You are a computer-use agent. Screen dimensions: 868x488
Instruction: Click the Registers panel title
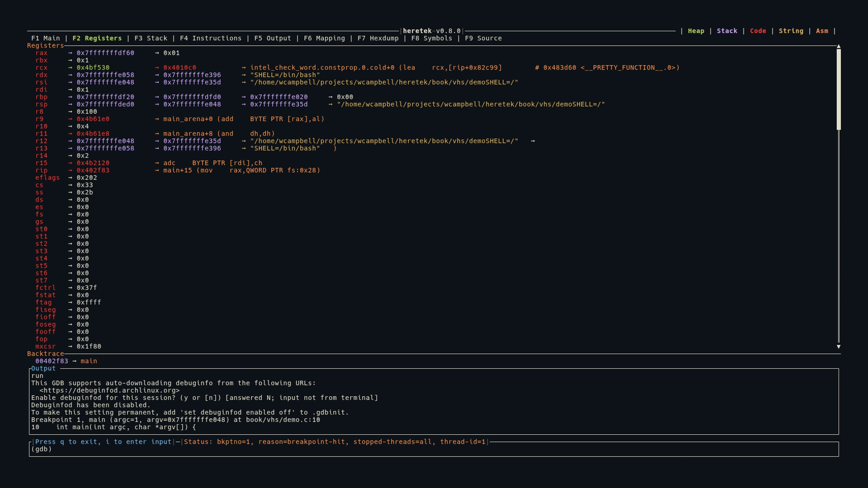[x=46, y=46]
